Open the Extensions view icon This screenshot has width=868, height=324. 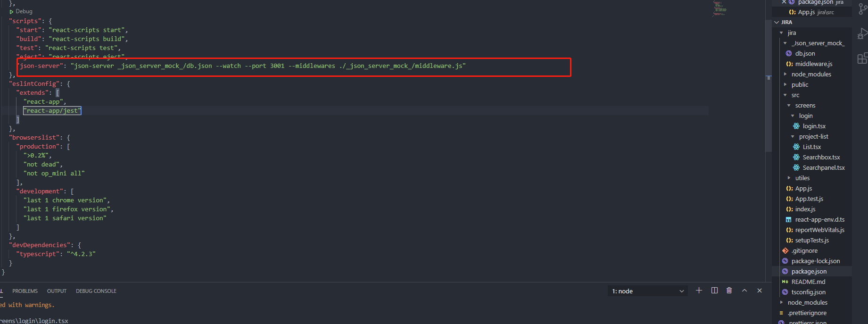click(862, 58)
